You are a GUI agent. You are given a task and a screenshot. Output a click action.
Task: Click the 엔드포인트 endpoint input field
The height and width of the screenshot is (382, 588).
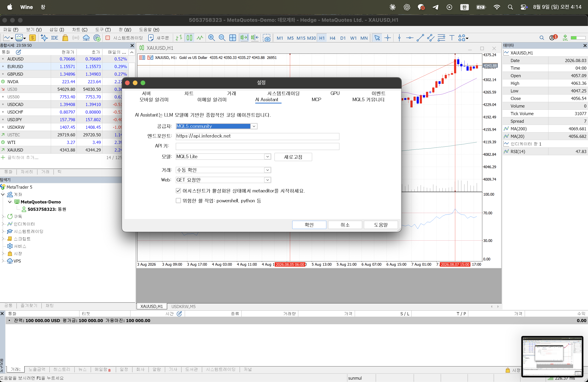[x=257, y=136]
